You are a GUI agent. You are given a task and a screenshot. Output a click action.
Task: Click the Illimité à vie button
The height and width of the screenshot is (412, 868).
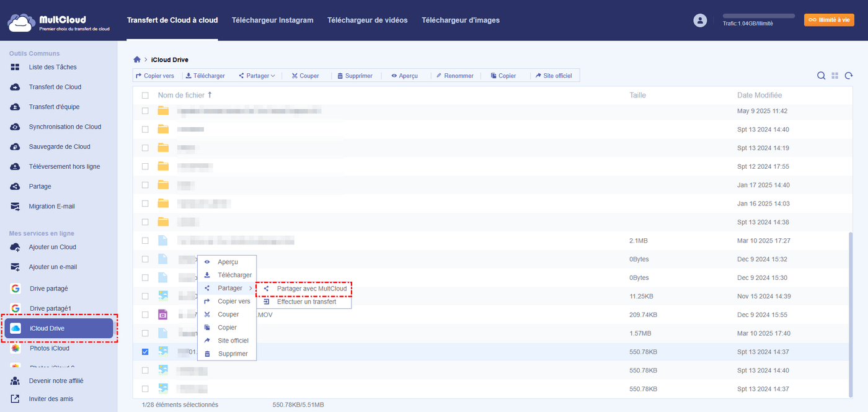[x=829, y=20]
